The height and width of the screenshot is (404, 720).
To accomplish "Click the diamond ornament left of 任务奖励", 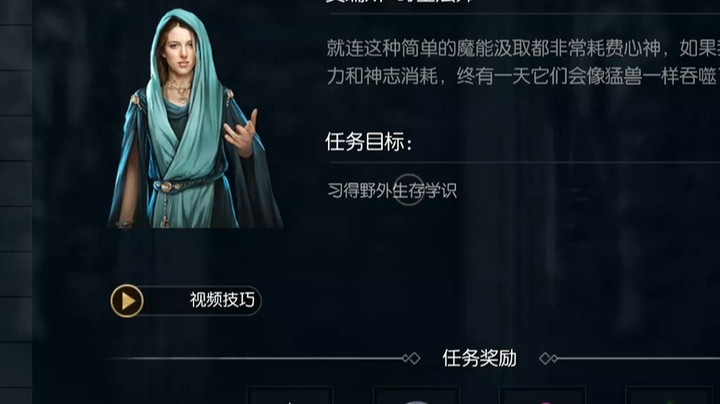I will point(411,358).
